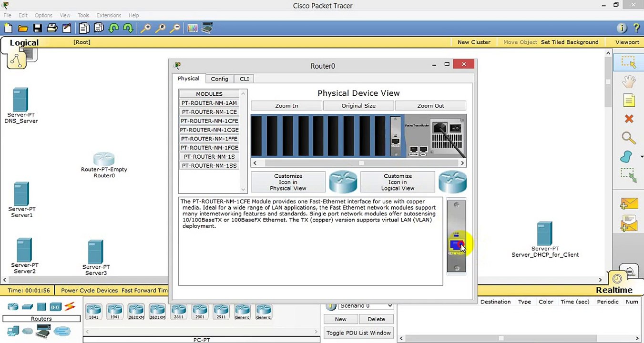The height and width of the screenshot is (343, 644).
Task: Click the New scenario button
Action: click(340, 319)
